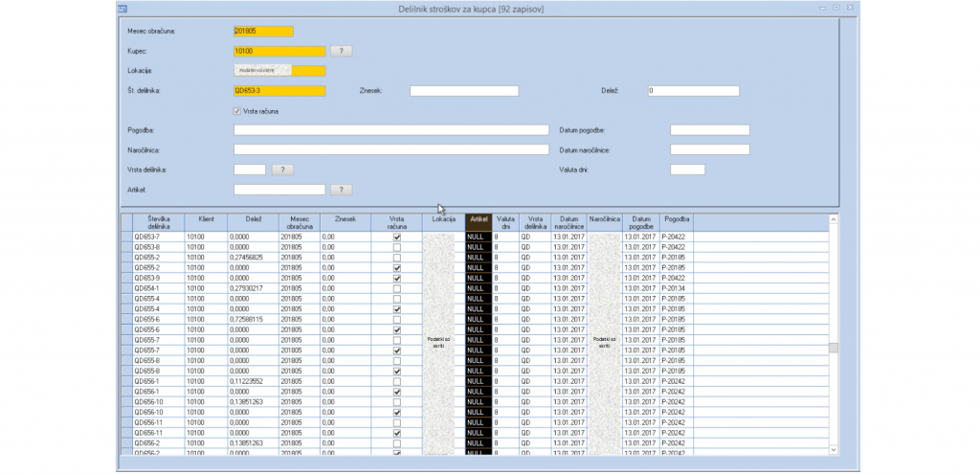Click the Valuta dni column header in grid
The image size is (980, 474).
pos(505,222)
